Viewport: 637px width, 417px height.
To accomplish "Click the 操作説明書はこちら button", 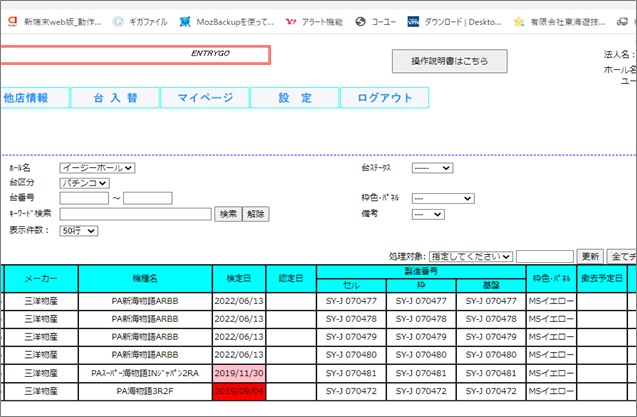I will tap(449, 61).
